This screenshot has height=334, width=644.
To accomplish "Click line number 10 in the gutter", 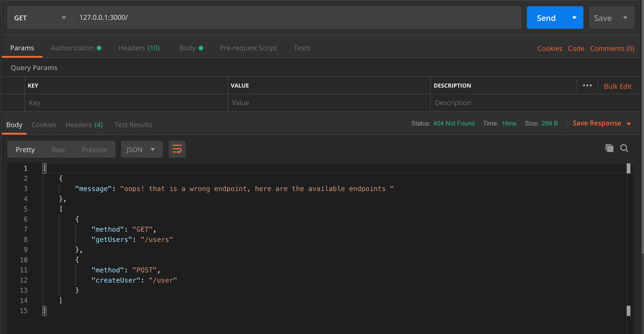I will pyautogui.click(x=23, y=260).
